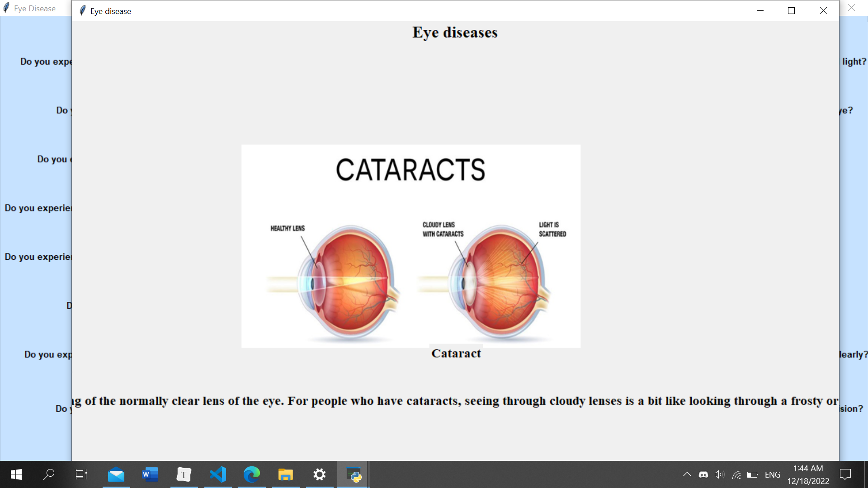Open Settings gear icon in taskbar
Image resolution: width=868 pixels, height=488 pixels.
320,474
